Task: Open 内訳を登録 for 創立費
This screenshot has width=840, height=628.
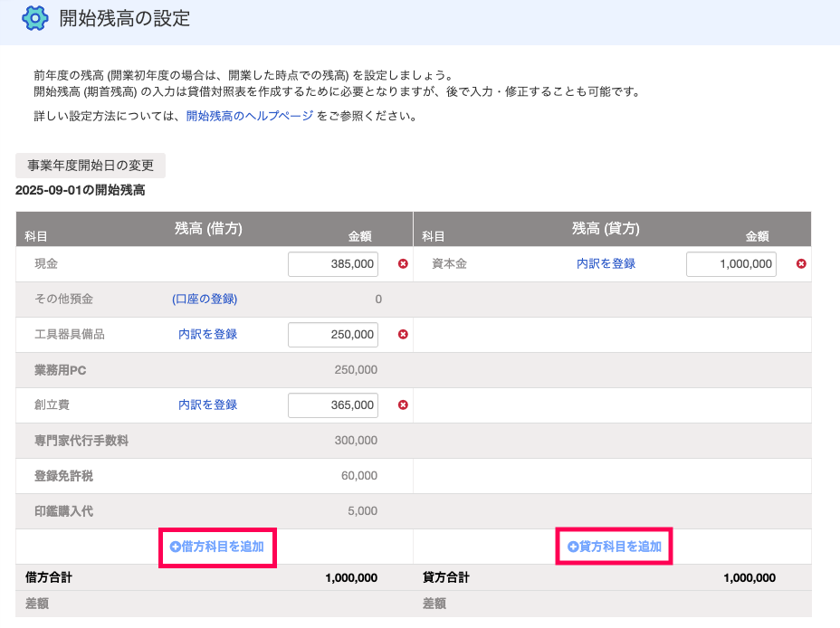Action: coord(208,404)
